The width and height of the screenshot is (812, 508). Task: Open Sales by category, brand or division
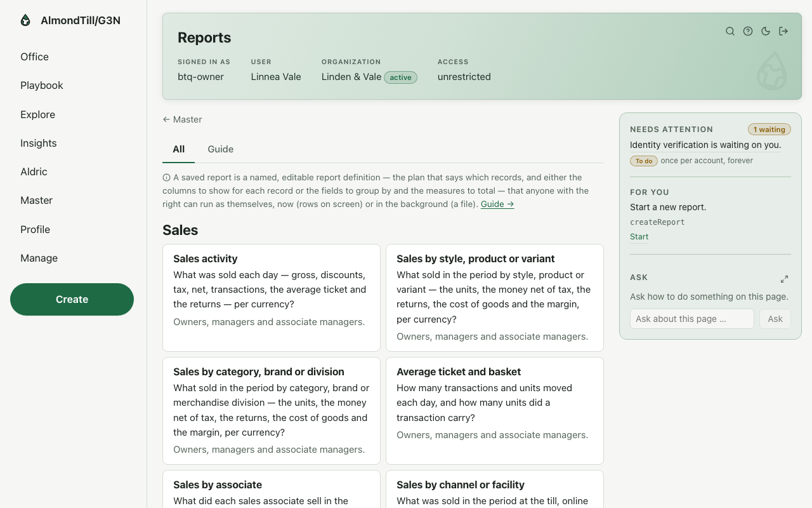272,410
